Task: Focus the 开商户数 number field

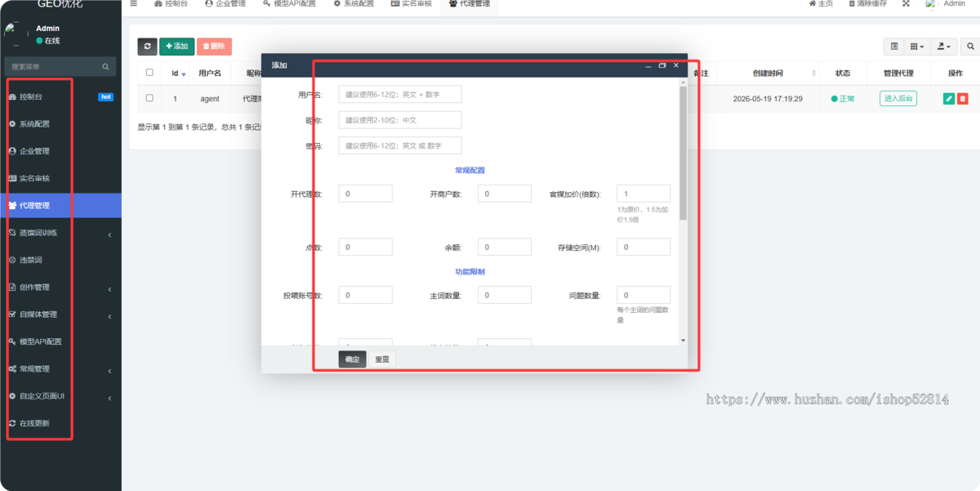Action: [505, 194]
